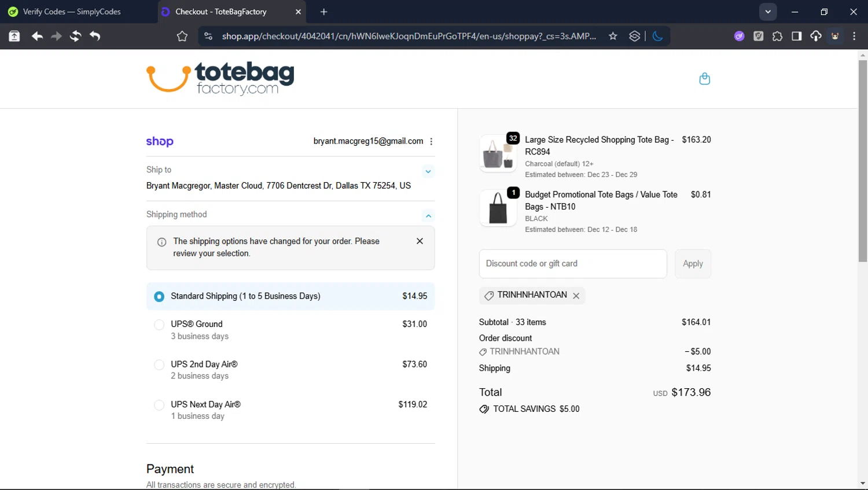This screenshot has height=490, width=868.
Task: Click the -$5.00 order discount value
Action: click(698, 352)
